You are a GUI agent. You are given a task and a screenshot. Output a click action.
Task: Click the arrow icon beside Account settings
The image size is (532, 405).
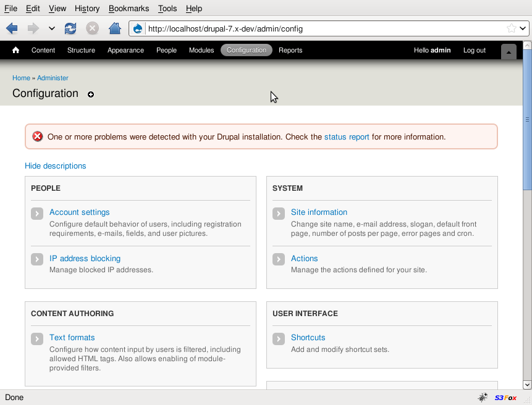[x=37, y=213]
